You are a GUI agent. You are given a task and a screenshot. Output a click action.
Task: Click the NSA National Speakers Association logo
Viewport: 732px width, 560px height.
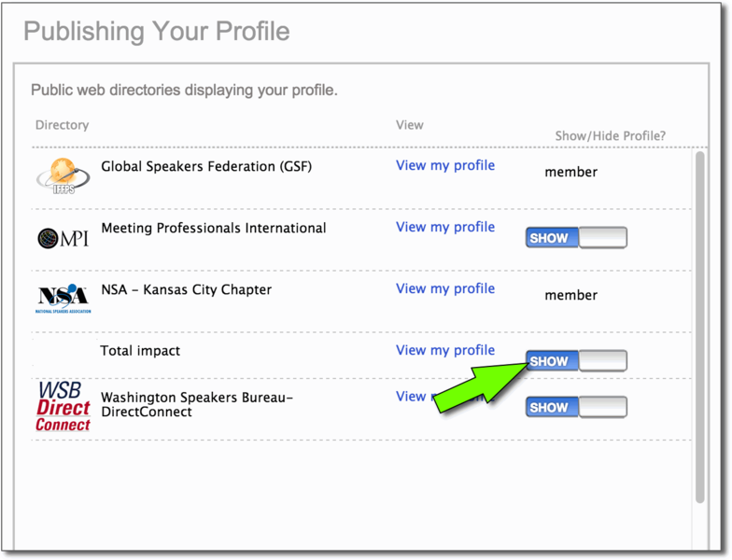point(63,299)
